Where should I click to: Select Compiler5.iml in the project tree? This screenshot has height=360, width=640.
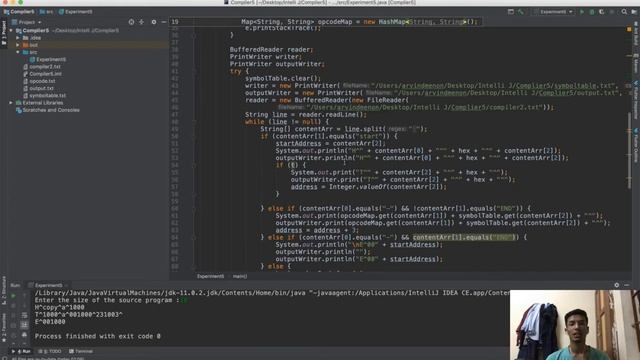(42, 74)
